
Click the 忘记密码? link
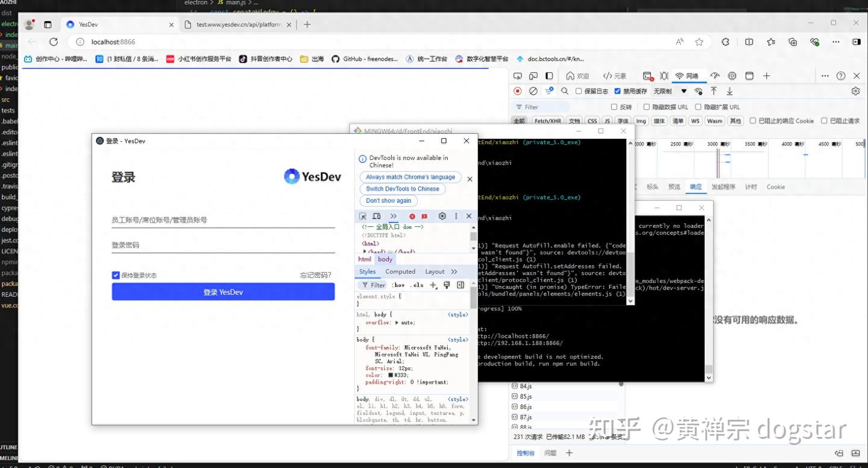316,275
